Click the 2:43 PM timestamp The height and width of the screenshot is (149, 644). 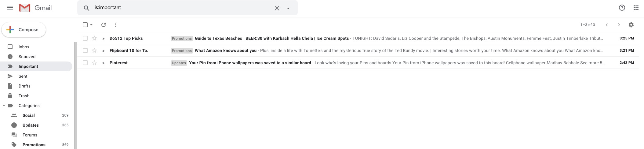coord(627,63)
